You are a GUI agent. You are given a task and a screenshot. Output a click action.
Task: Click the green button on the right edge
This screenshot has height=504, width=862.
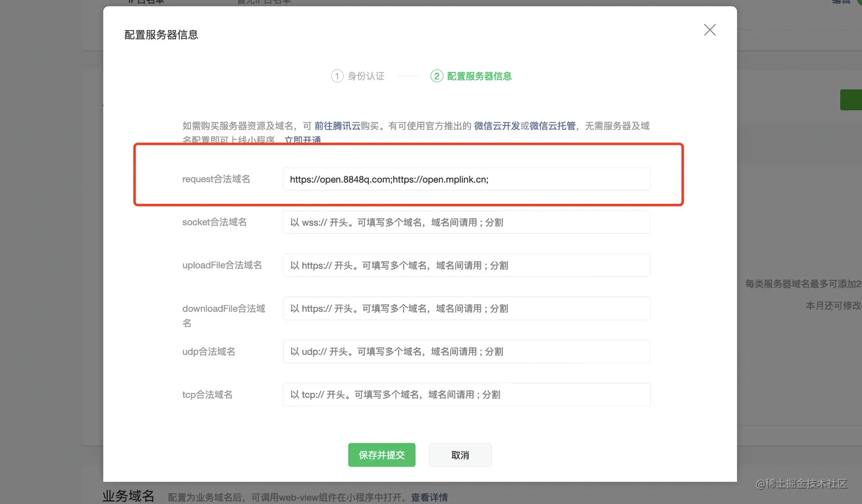click(853, 99)
